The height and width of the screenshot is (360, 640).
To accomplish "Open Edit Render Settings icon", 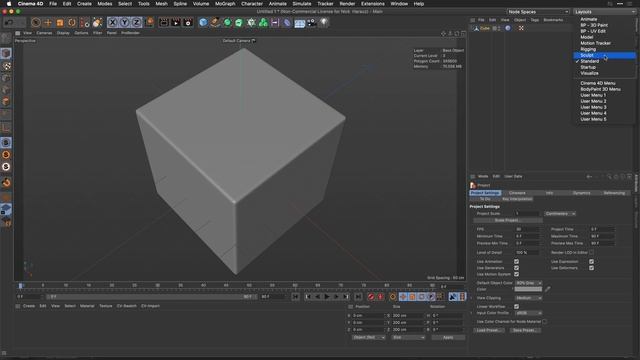I will pos(188,23).
